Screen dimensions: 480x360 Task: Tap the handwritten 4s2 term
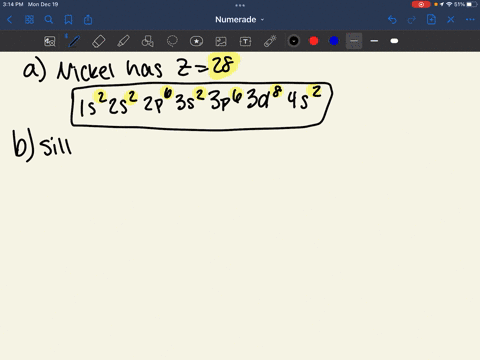point(305,98)
